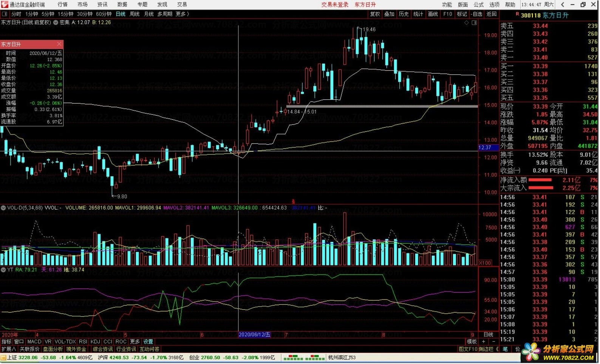Click the red-green market breadth bars icon

[303, 358]
